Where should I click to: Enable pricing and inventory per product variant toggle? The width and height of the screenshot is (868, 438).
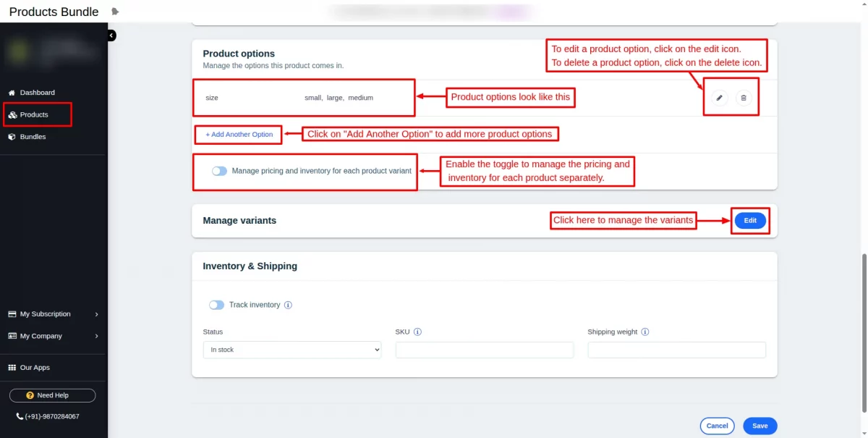tap(218, 171)
